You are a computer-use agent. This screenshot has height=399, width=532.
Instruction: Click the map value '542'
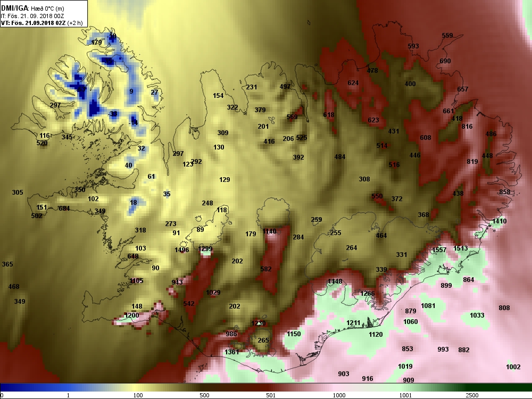189,304
